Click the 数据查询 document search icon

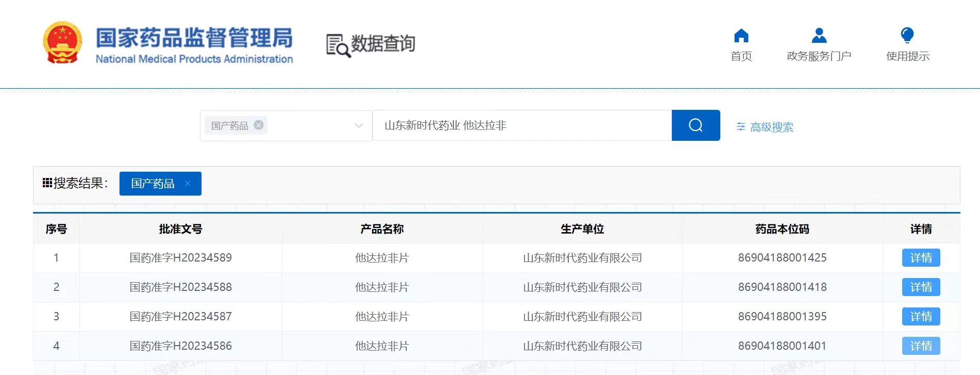point(338,45)
